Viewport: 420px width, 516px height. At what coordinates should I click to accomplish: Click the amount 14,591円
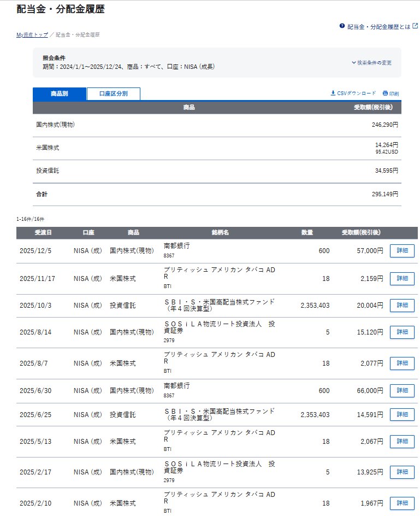coord(370,415)
